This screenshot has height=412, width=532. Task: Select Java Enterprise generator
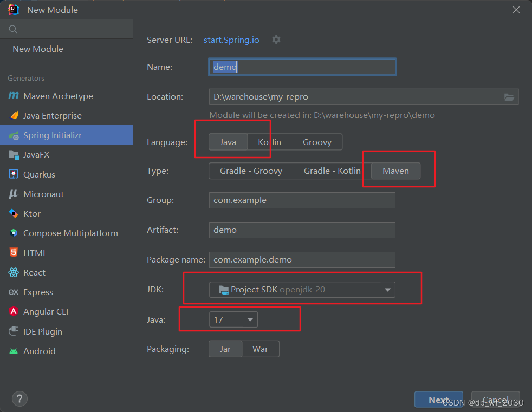[67, 116]
